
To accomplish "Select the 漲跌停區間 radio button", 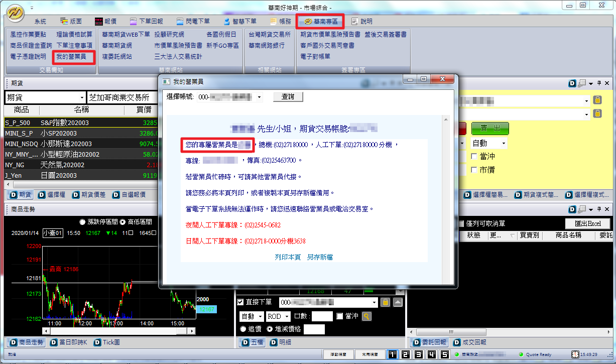I will 82,222.
